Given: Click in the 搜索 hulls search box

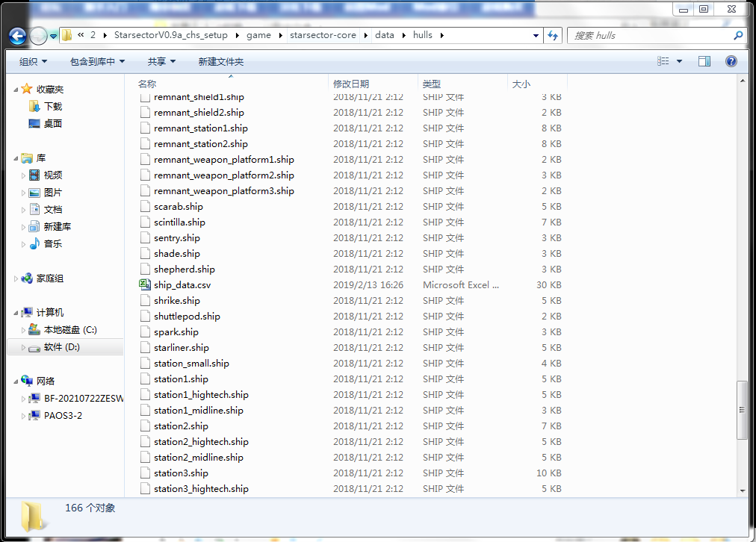Looking at the screenshot, I should (650, 35).
